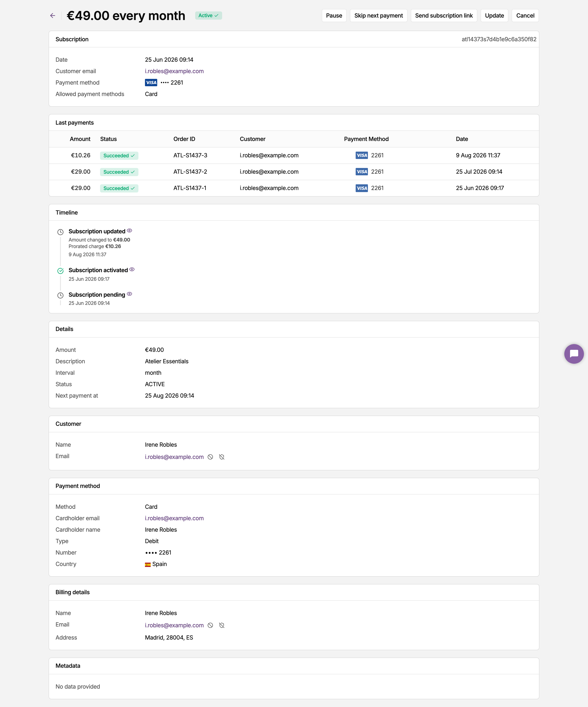The image size is (588, 707).
Task: Click shield-off icon beside Customer section email
Action: (222, 457)
